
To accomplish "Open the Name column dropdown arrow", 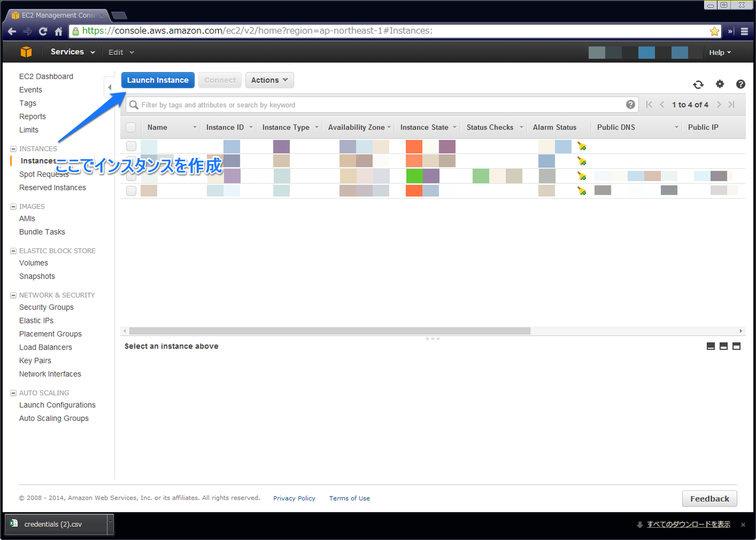I will [x=195, y=127].
